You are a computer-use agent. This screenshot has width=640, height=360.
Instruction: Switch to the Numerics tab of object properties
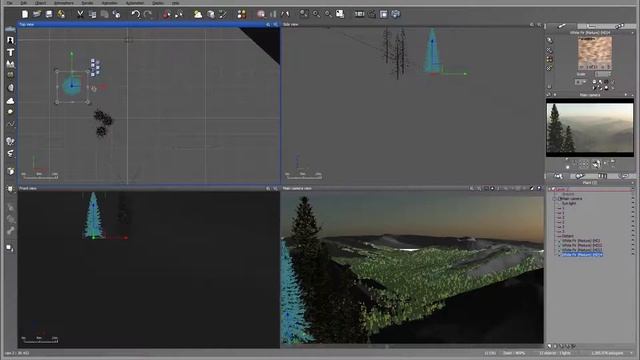(591, 26)
